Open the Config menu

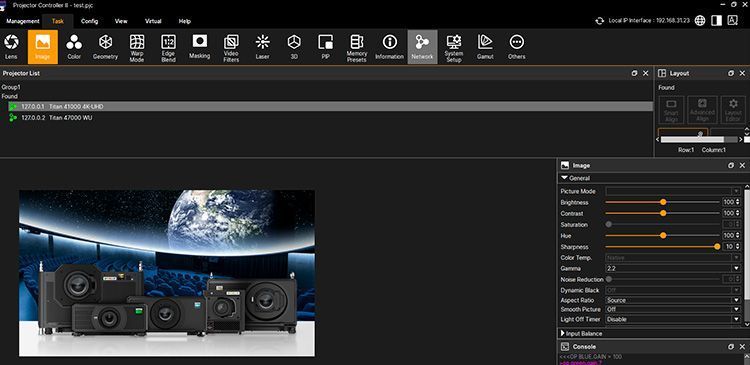coord(89,21)
